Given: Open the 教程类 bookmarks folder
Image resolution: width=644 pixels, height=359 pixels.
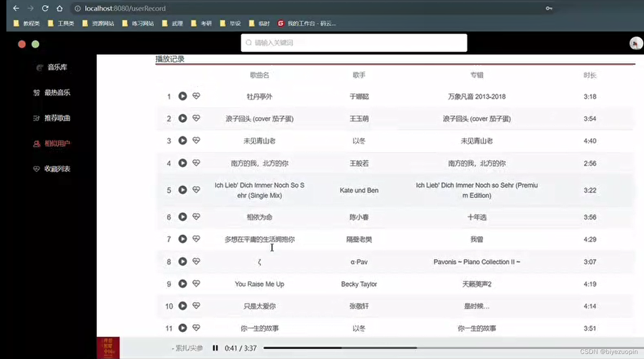Looking at the screenshot, I should (x=27, y=23).
